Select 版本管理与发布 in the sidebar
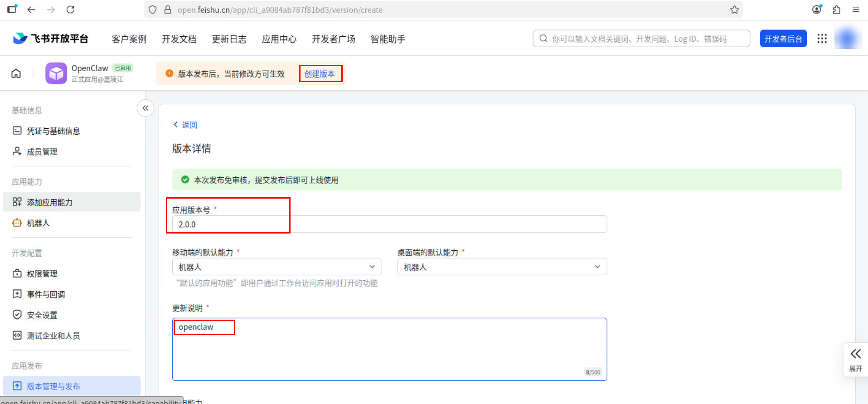Screen dimensions: 868x404 coord(72,386)
